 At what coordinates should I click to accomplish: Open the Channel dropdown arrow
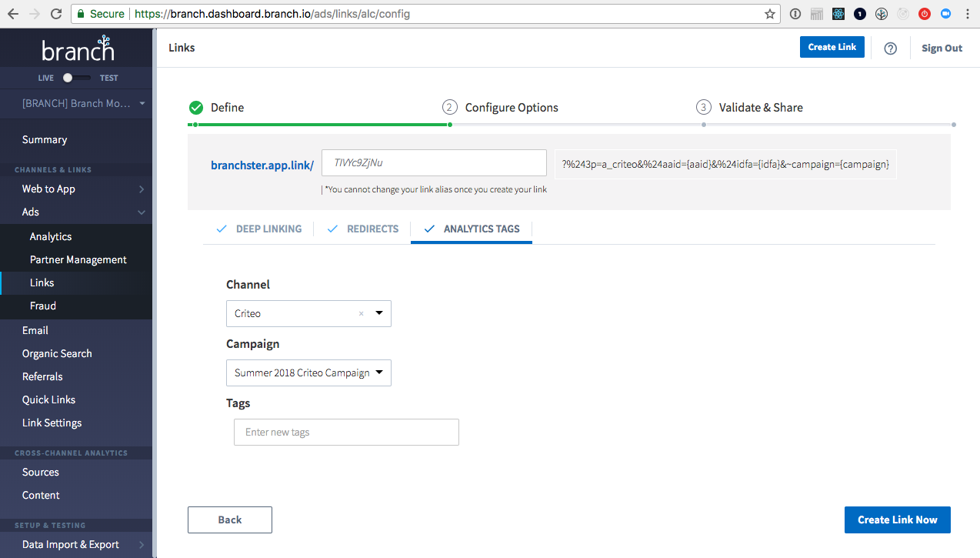tap(379, 313)
